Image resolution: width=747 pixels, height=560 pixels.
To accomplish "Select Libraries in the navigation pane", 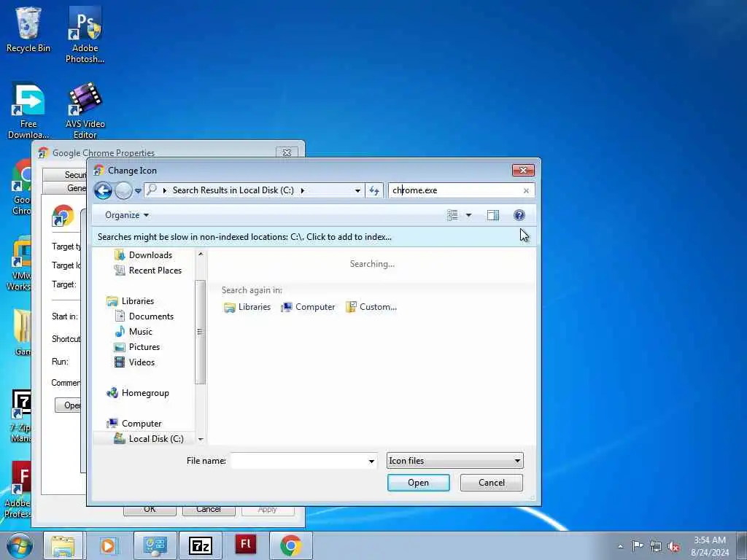I will click(130, 301).
